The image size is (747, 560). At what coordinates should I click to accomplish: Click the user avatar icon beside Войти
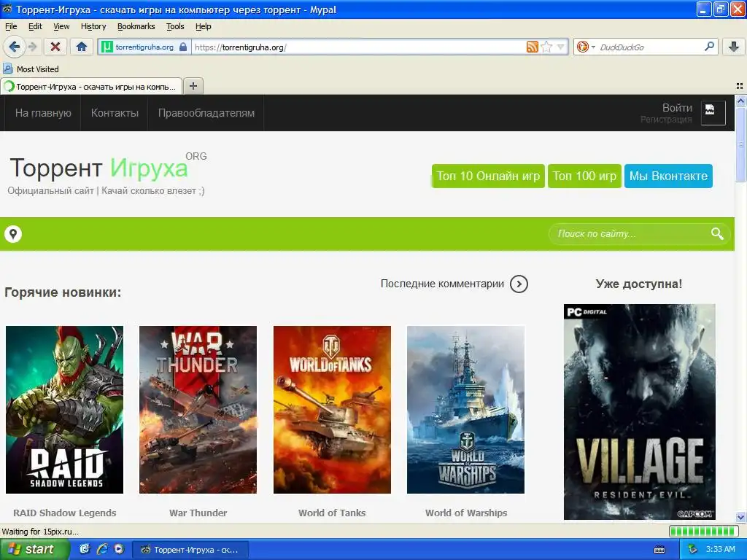coord(713,113)
